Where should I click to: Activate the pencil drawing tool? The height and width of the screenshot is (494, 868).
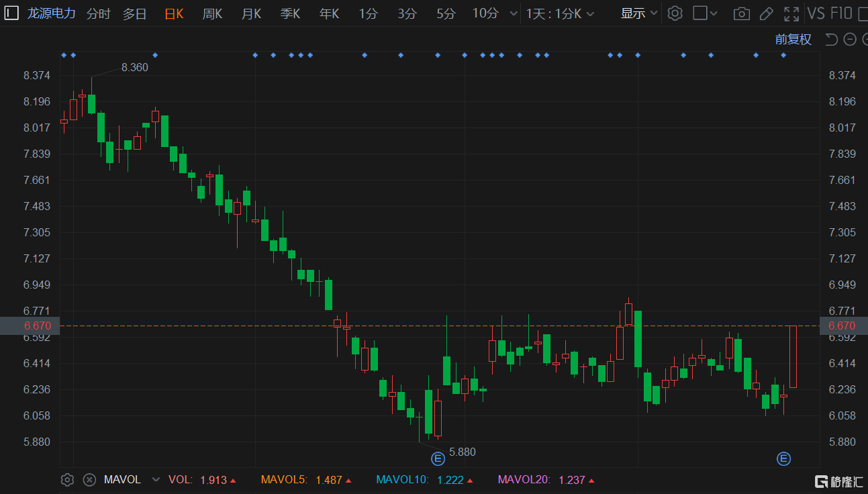point(766,13)
